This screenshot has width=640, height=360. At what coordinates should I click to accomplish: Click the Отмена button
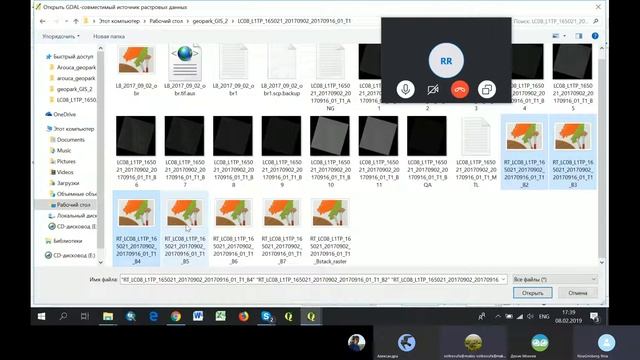[578, 293]
